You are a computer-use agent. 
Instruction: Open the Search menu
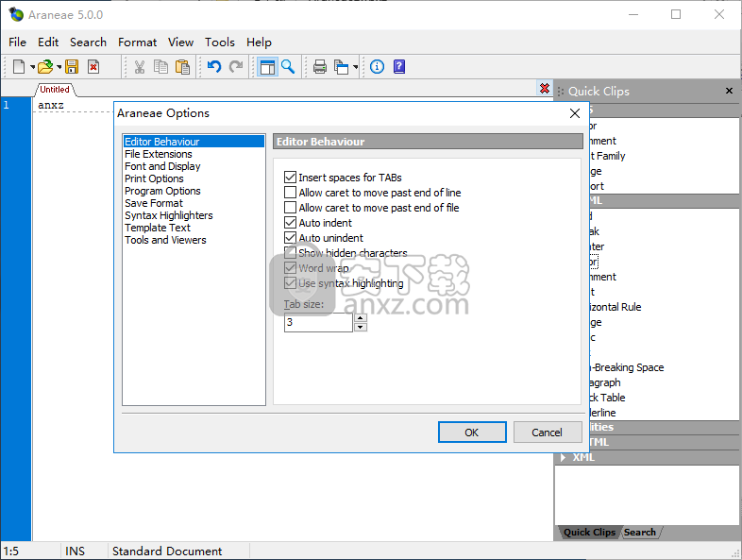88,42
